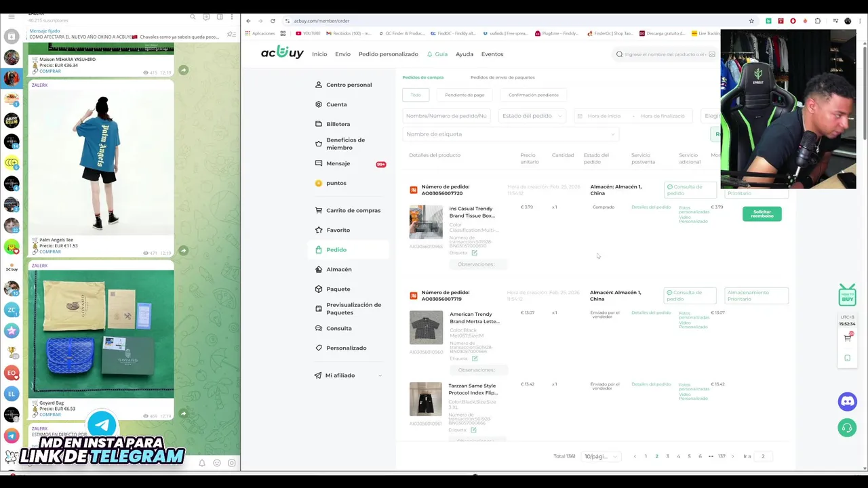The height and width of the screenshot is (488, 868).
Task: Open Telegram voice chat icon in header
Action: (x=206, y=16)
